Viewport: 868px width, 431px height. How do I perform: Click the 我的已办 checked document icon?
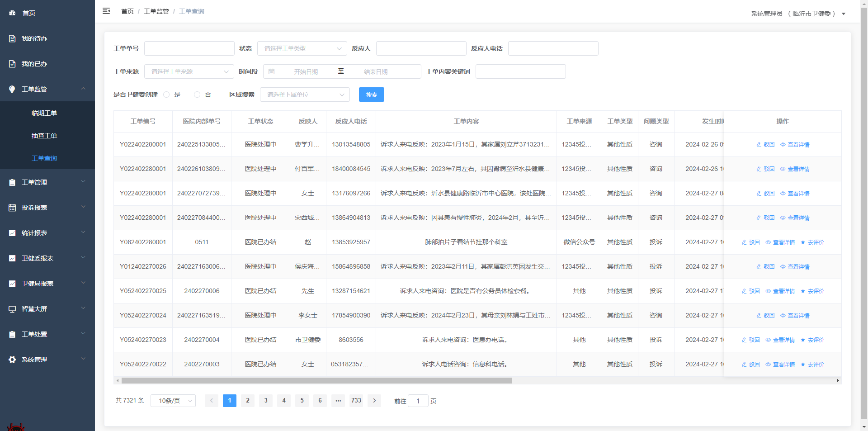coord(12,64)
